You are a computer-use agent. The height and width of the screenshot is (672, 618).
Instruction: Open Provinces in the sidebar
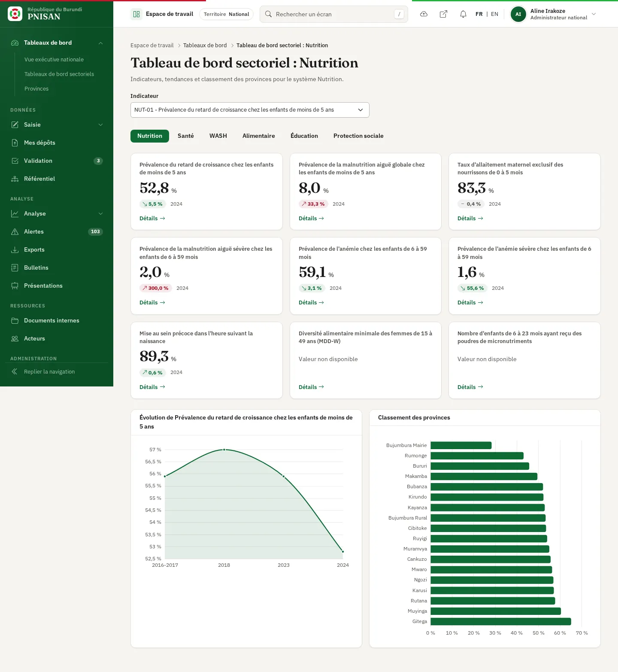click(x=36, y=88)
